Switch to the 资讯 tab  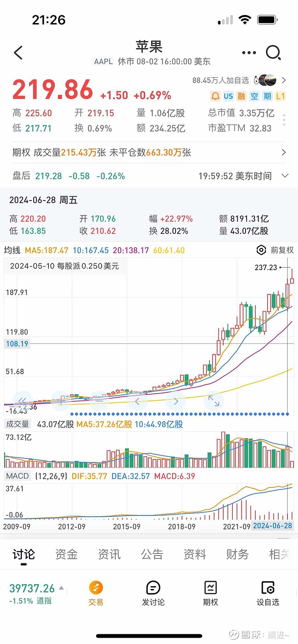point(109,554)
